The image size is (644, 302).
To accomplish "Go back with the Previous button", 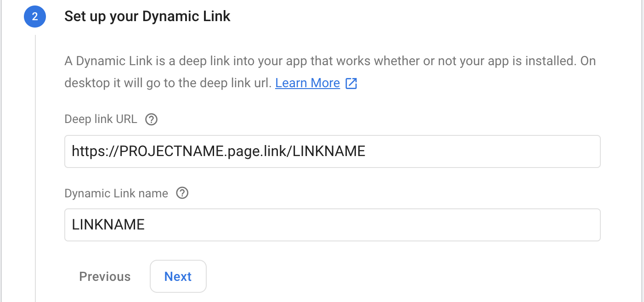I will point(105,277).
